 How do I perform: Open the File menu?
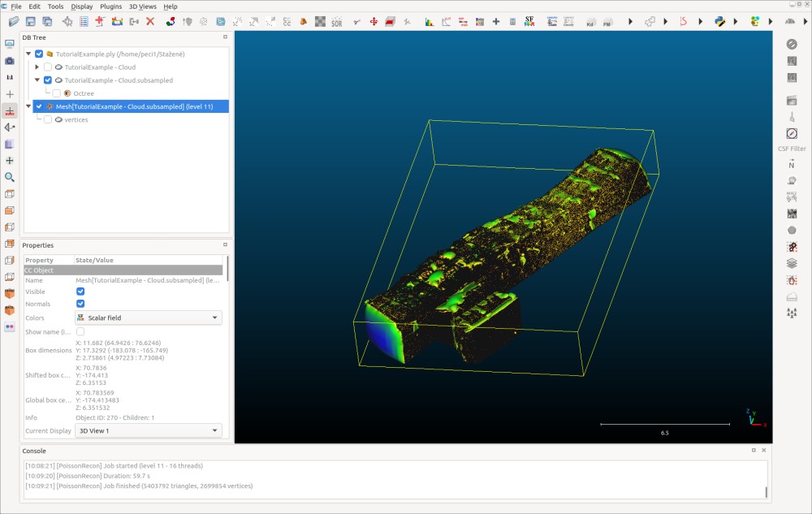pyautogui.click(x=16, y=6)
